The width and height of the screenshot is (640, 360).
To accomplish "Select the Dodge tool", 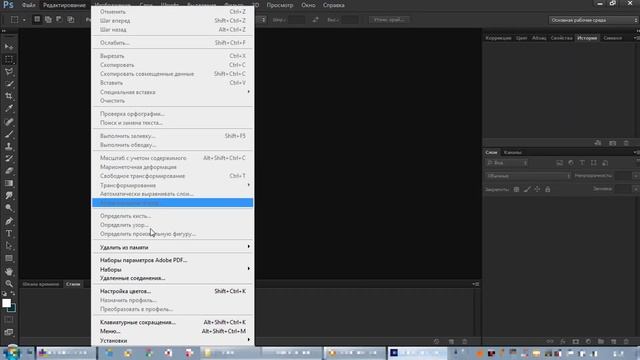I will click(x=9, y=208).
